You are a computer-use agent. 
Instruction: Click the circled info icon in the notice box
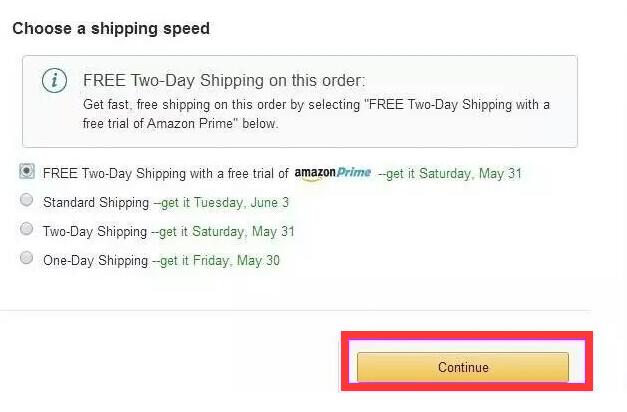point(54,80)
